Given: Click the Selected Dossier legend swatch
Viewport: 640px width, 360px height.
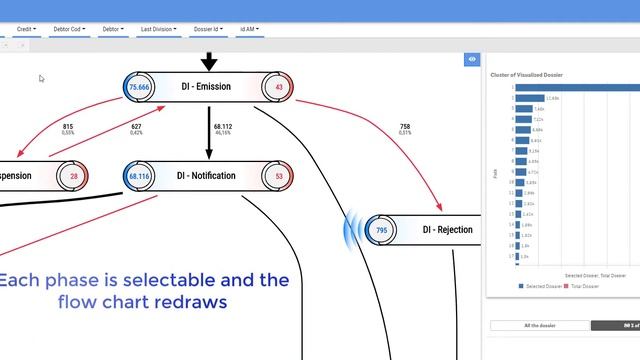Looking at the screenshot, I should tap(521, 286).
